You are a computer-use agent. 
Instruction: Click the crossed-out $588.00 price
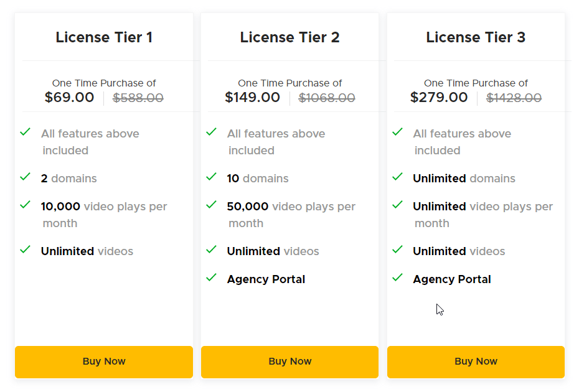[138, 98]
